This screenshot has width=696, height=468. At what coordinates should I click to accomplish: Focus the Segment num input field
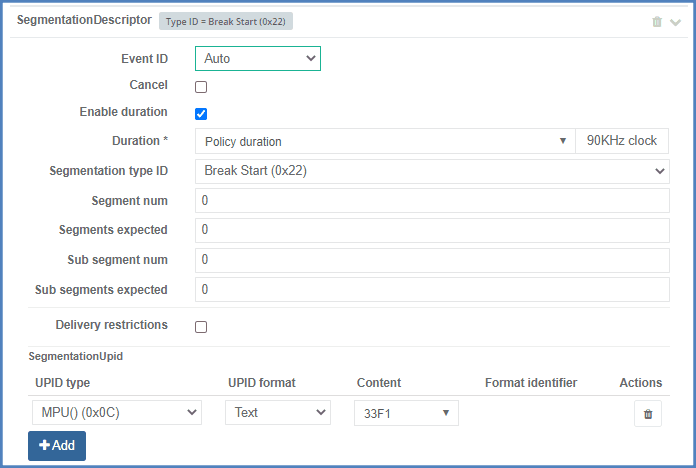tap(432, 201)
